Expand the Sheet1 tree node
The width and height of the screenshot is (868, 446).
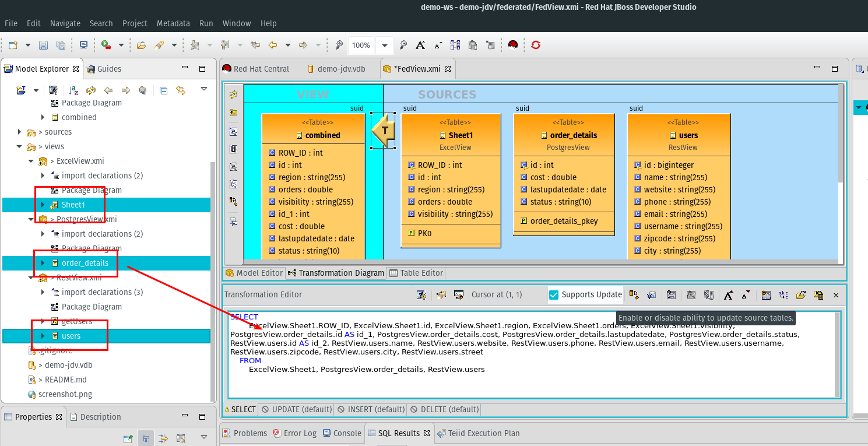tap(43, 205)
